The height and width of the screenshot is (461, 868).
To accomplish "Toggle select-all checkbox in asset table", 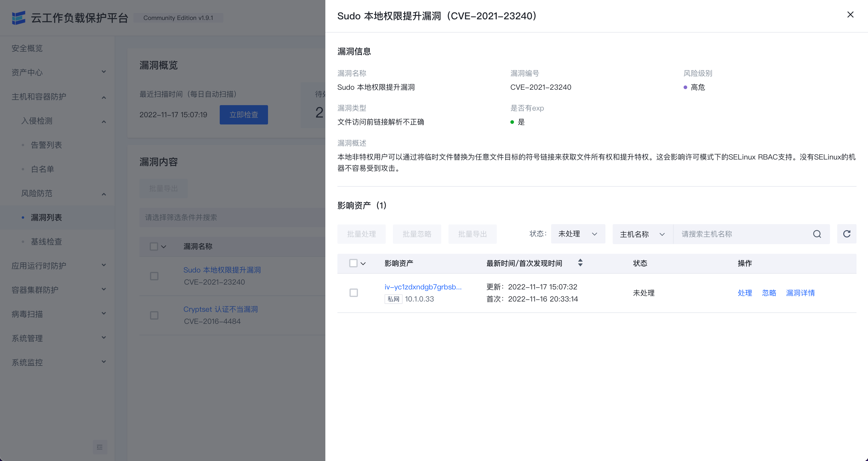I will [x=353, y=263].
